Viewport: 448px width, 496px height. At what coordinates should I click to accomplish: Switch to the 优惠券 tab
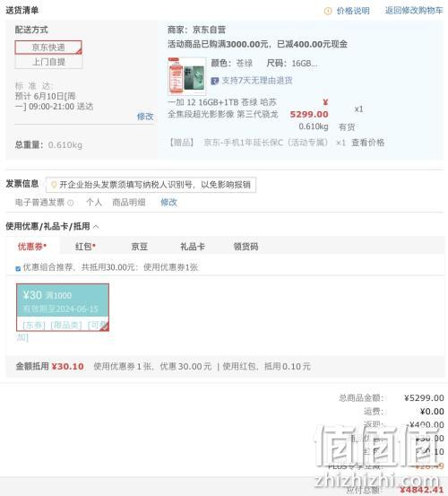[x=32, y=247]
